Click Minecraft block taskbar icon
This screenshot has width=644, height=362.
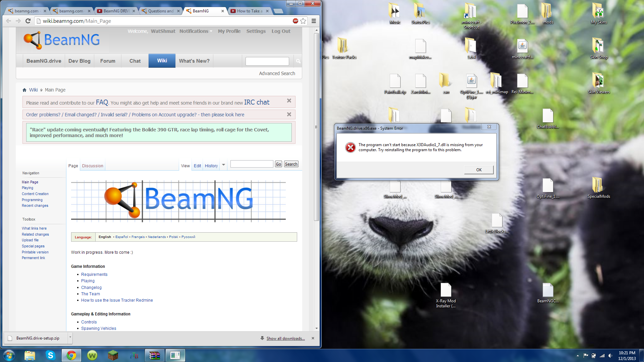click(113, 355)
